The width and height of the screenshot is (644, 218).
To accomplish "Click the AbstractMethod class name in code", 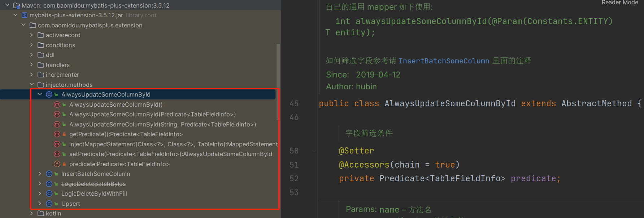I will point(596,103).
